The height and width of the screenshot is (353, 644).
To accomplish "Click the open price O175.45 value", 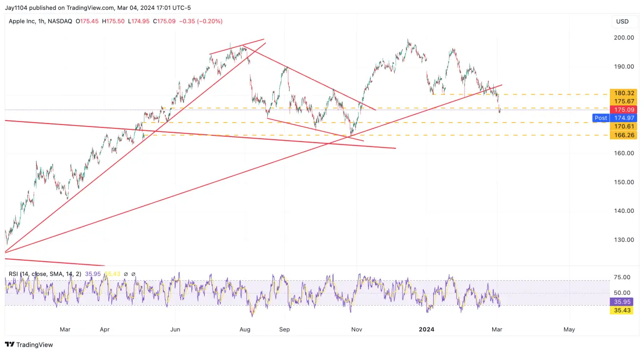I will [87, 21].
